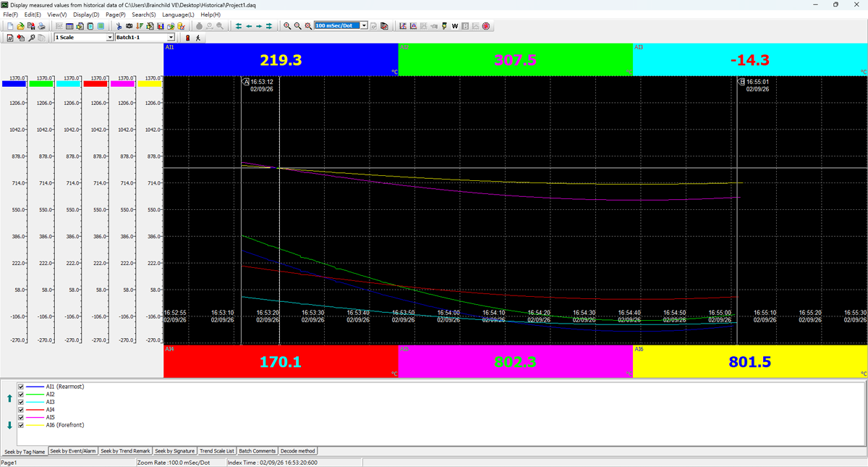Move tag down with teal down arrow
The image size is (868, 467).
coord(9,425)
